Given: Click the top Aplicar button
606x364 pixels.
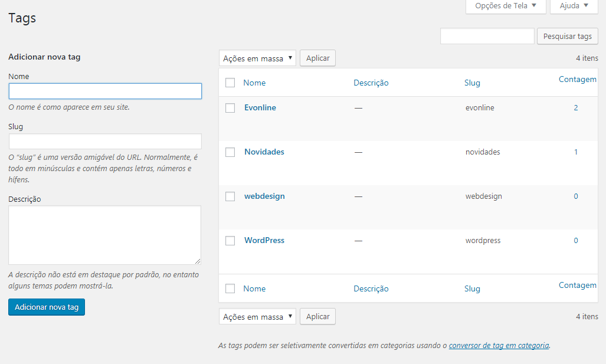Looking at the screenshot, I should (x=317, y=58).
